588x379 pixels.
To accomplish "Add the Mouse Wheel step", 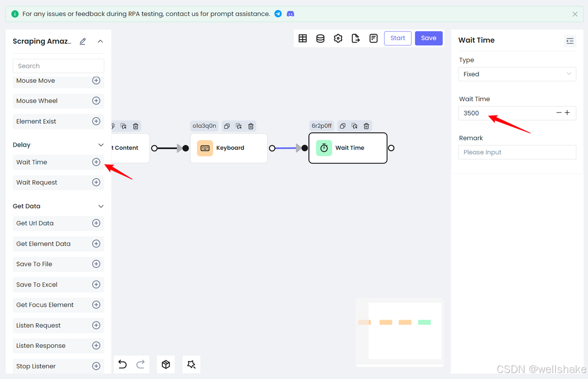I will click(x=96, y=101).
